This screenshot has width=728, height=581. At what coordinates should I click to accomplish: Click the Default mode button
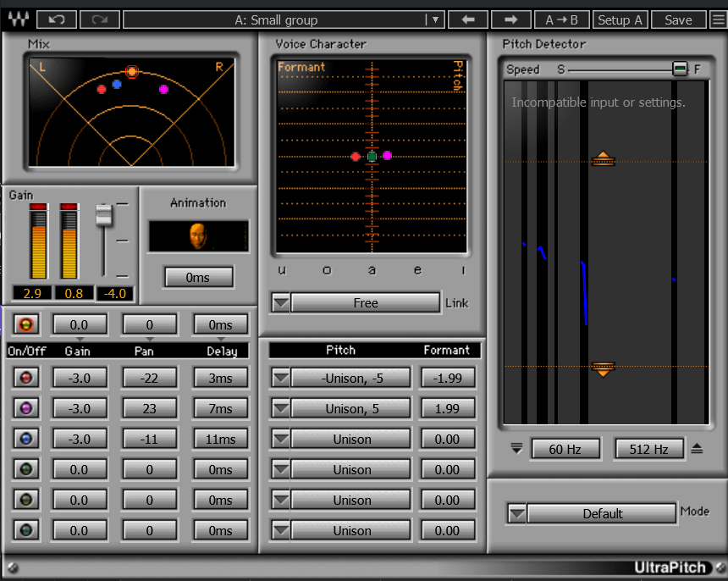click(602, 513)
